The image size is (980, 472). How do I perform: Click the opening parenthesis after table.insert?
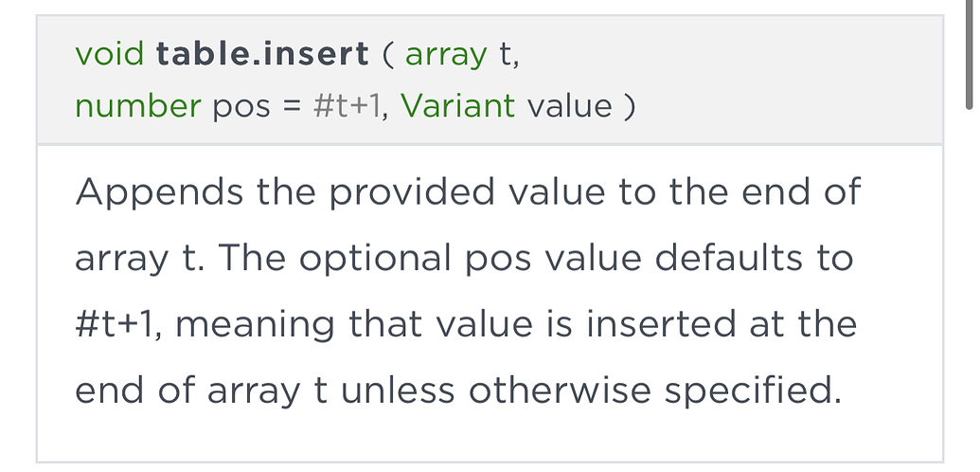point(386,54)
